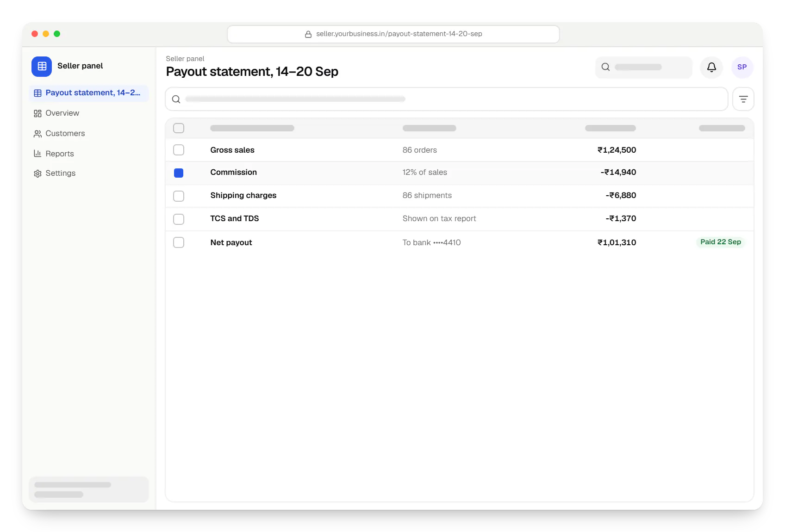The width and height of the screenshot is (785, 532).
Task: Open Reports section in sidebar
Action: click(89, 154)
